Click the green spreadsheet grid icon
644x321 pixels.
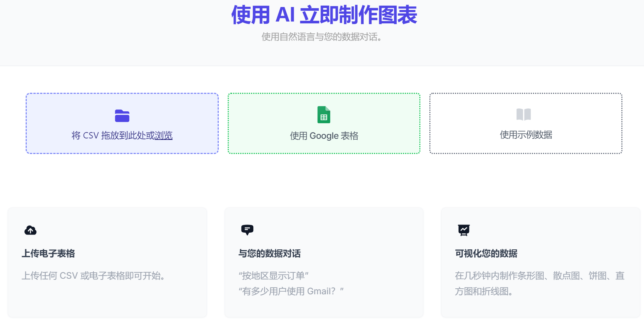(x=323, y=115)
